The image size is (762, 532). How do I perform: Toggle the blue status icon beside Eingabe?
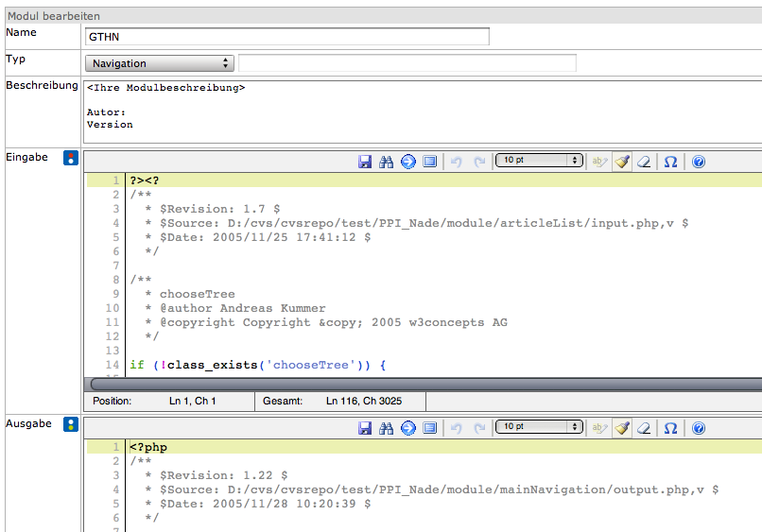[70, 158]
